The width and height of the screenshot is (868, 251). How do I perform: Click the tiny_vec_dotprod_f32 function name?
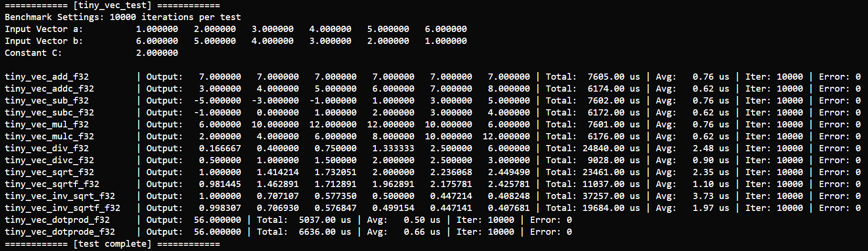point(57,220)
